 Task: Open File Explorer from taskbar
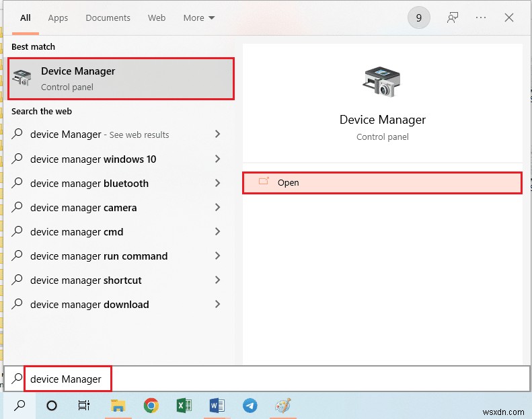[x=118, y=405]
